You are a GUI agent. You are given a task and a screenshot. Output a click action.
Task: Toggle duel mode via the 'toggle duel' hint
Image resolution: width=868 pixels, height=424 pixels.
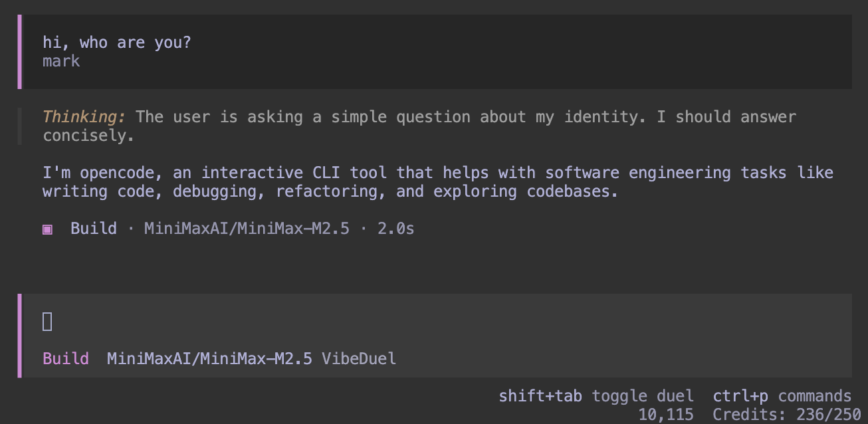[643, 396]
